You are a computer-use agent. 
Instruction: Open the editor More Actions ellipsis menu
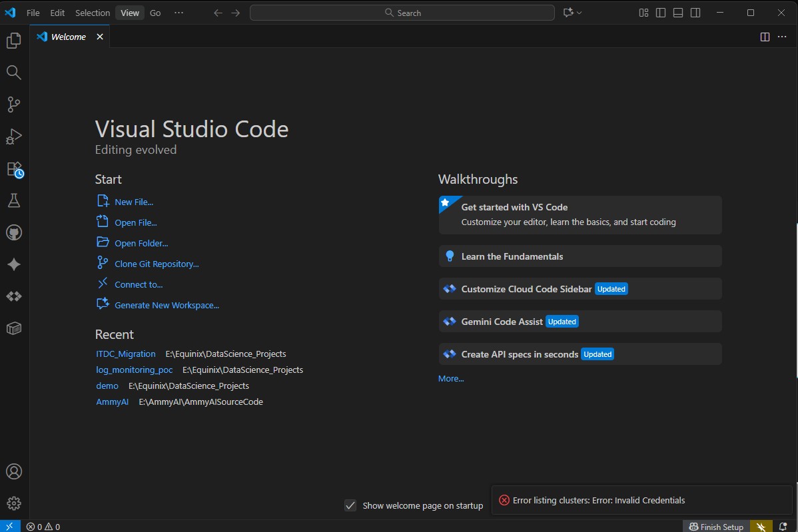click(782, 37)
